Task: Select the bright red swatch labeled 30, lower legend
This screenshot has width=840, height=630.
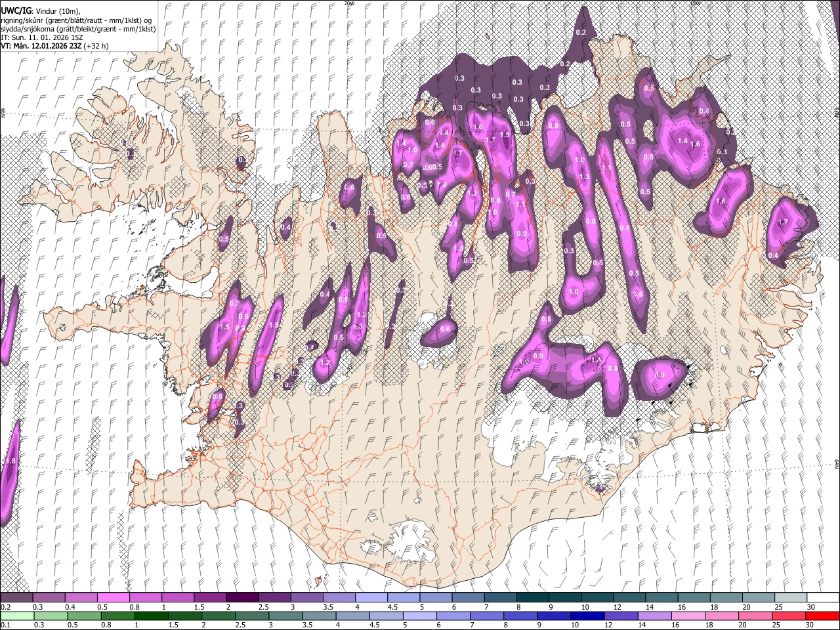Action: [823, 616]
